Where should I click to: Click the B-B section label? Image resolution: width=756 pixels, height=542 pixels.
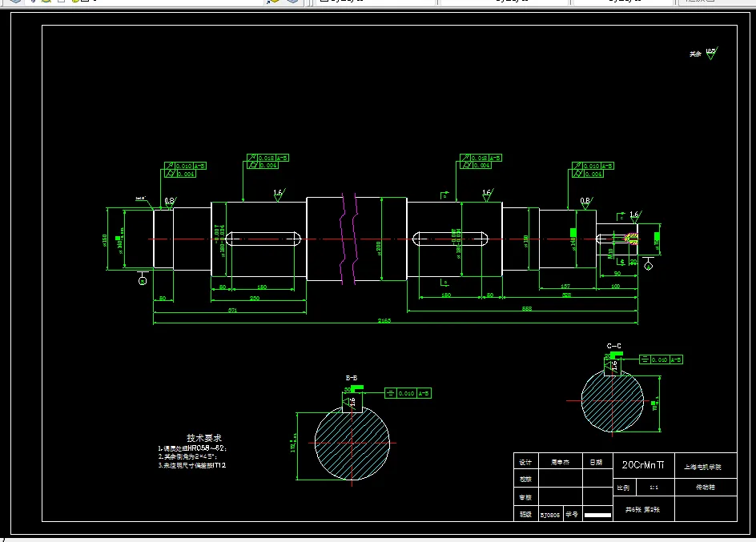click(x=352, y=378)
